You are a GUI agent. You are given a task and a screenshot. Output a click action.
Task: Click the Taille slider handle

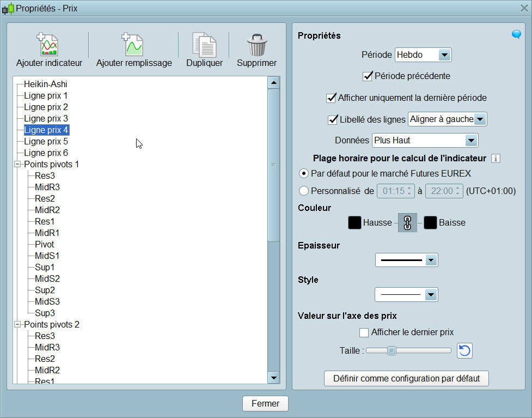coord(392,350)
